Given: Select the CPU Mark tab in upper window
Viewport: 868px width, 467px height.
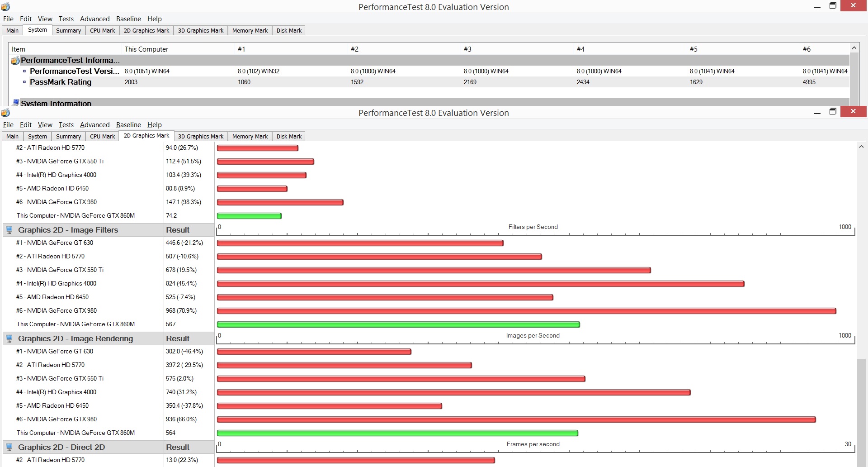Looking at the screenshot, I should (102, 30).
